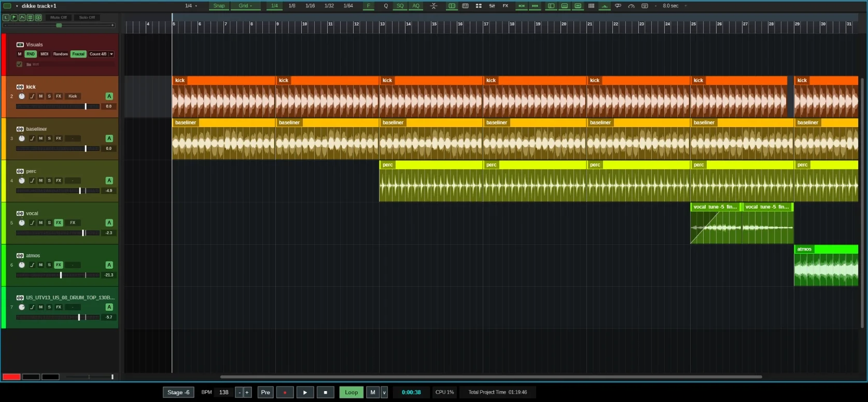Click the envelope curve icon above tracks

[x=22, y=18]
